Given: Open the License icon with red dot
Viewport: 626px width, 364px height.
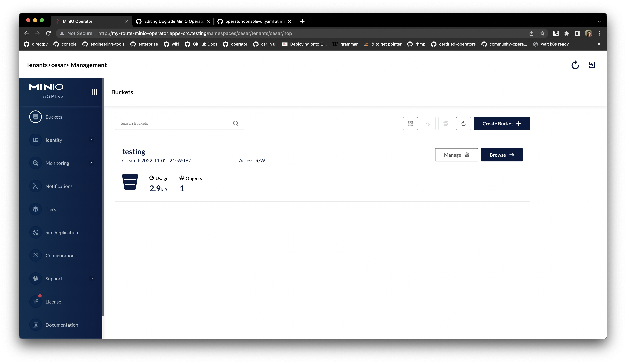Looking at the screenshot, I should [x=36, y=302].
